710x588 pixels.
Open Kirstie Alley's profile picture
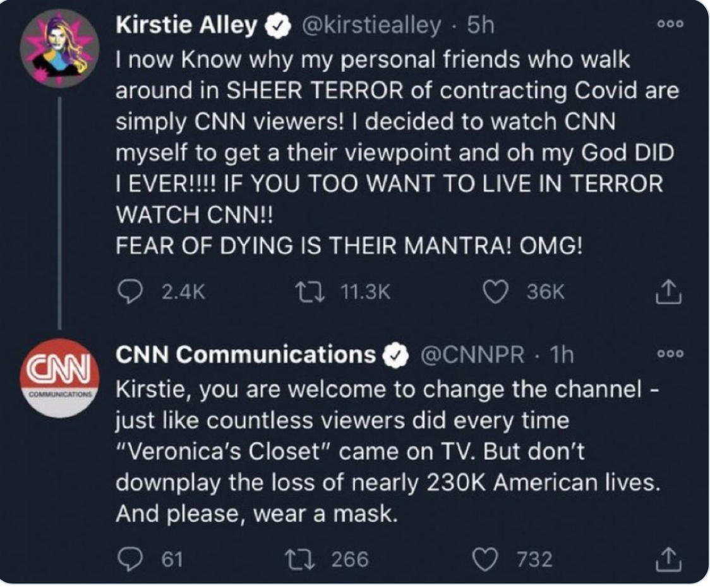pyautogui.click(x=59, y=47)
